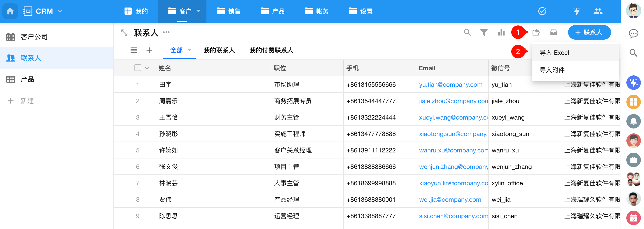Choose 导入 Excel from the menu
The image size is (644, 229).
coord(554,53)
